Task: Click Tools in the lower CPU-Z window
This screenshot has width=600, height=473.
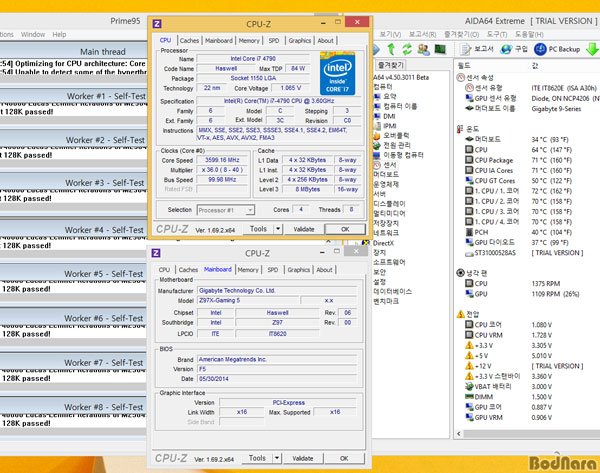Action: coord(258,458)
